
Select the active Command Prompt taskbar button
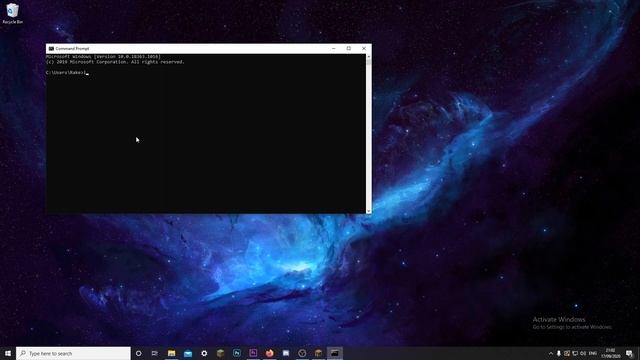[x=335, y=353]
